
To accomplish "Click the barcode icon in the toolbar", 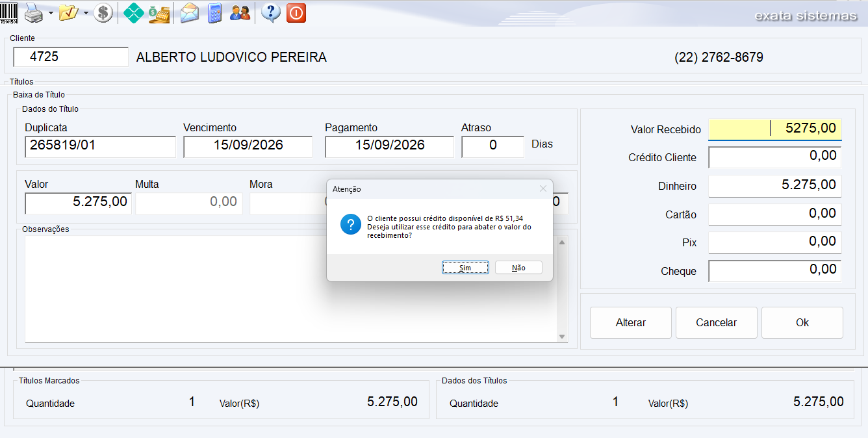I will coord(9,12).
